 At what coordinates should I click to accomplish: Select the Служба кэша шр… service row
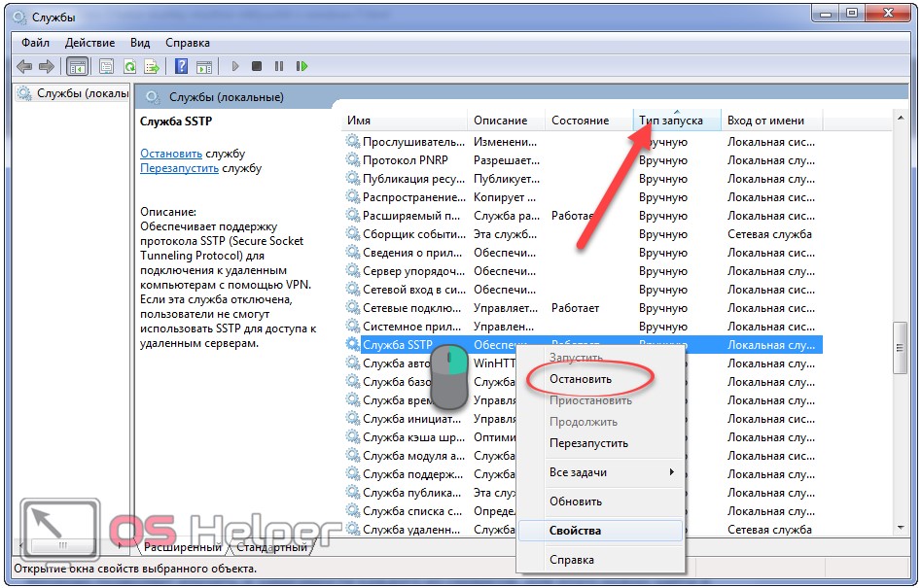pos(582,437)
